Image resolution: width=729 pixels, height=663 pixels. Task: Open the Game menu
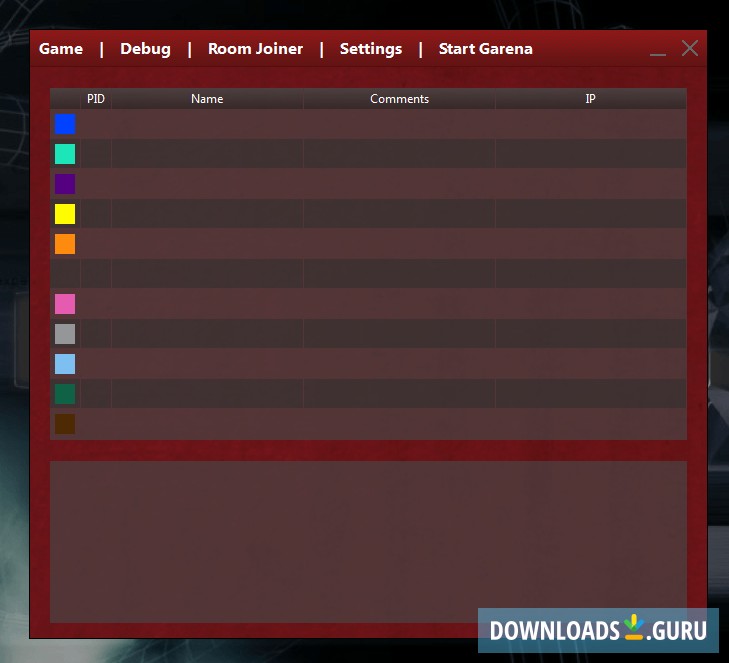coord(61,49)
